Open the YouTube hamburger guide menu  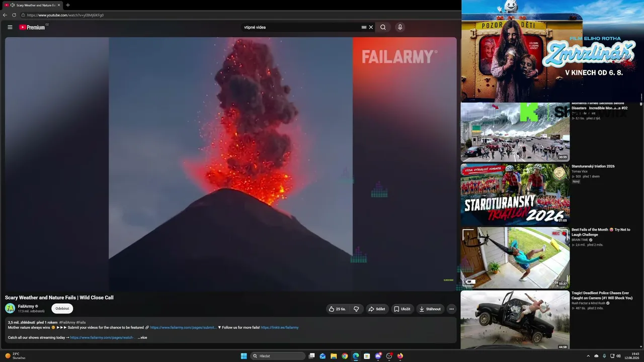(10, 27)
